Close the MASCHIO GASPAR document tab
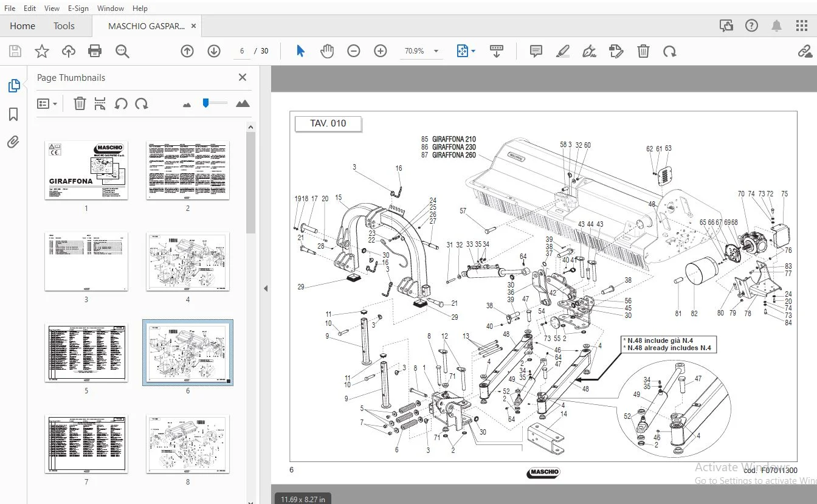This screenshot has width=817, height=504. [x=194, y=26]
